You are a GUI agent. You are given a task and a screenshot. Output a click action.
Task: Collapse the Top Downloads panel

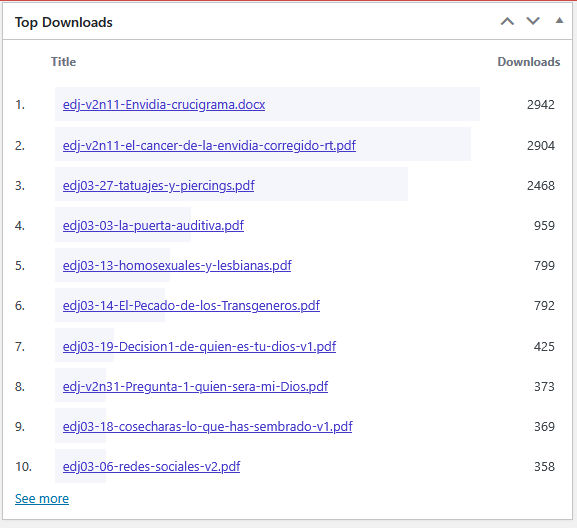click(559, 21)
